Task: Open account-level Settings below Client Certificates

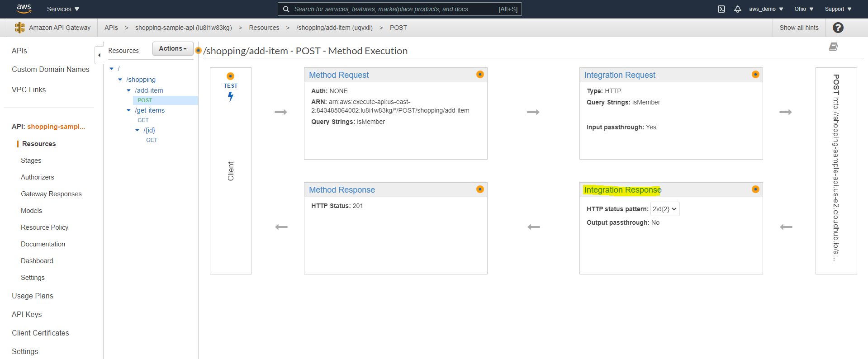Action: (25, 351)
